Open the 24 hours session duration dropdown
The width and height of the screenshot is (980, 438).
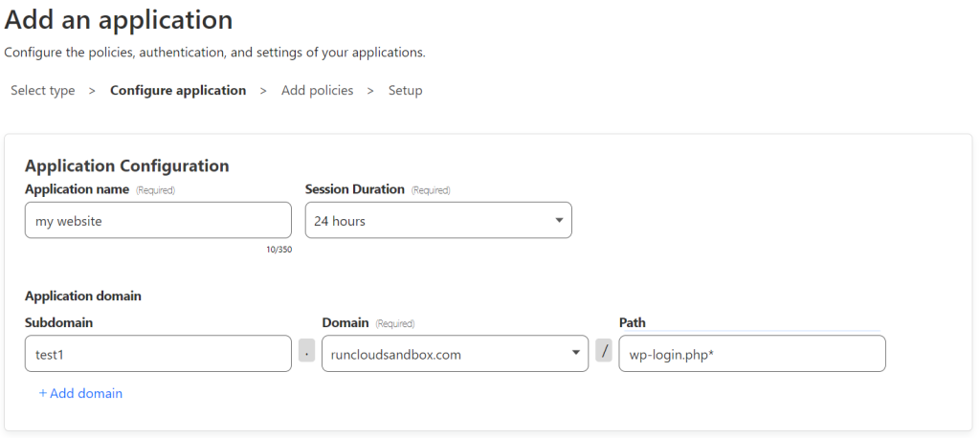click(x=438, y=220)
